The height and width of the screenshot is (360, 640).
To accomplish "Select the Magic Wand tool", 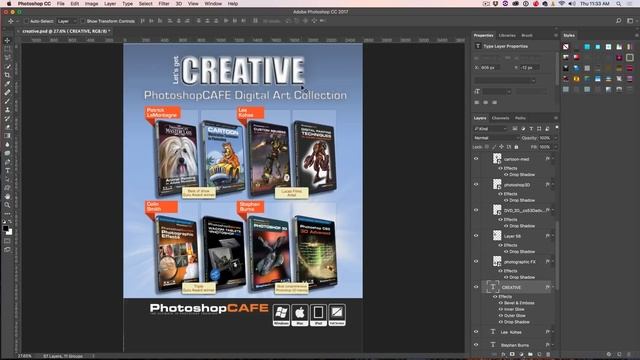I will (x=7, y=66).
